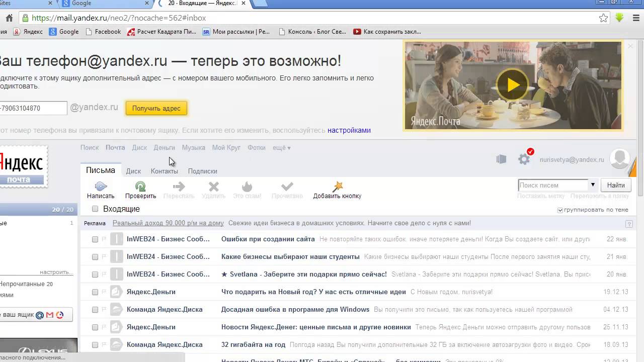The image size is (644, 362).
Task: Click flag icon on Ошибки при создании сайта row
Action: tap(104, 239)
